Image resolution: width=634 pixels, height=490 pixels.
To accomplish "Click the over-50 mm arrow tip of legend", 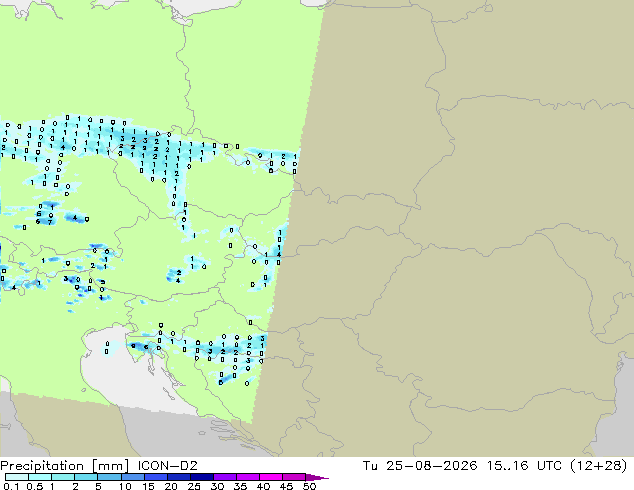I will (x=317, y=477).
